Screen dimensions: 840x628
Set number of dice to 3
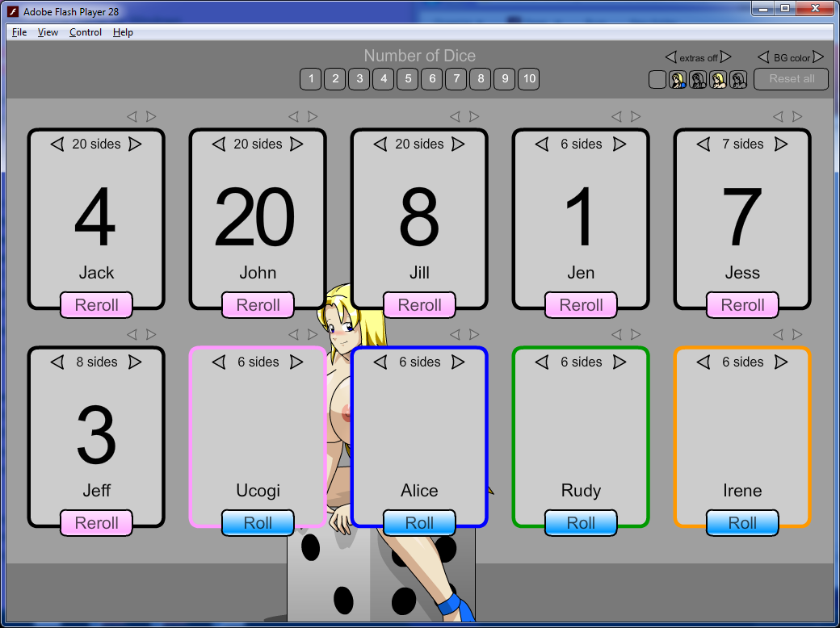359,79
